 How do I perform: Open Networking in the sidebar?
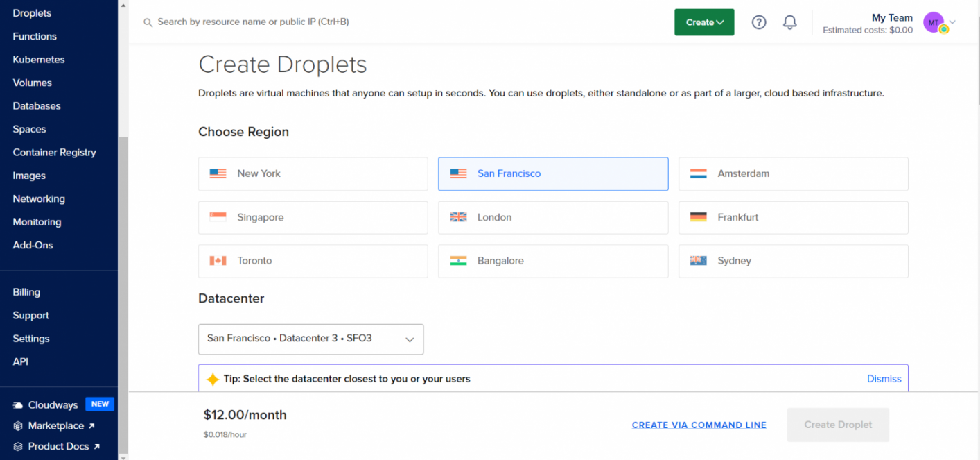[x=39, y=198]
